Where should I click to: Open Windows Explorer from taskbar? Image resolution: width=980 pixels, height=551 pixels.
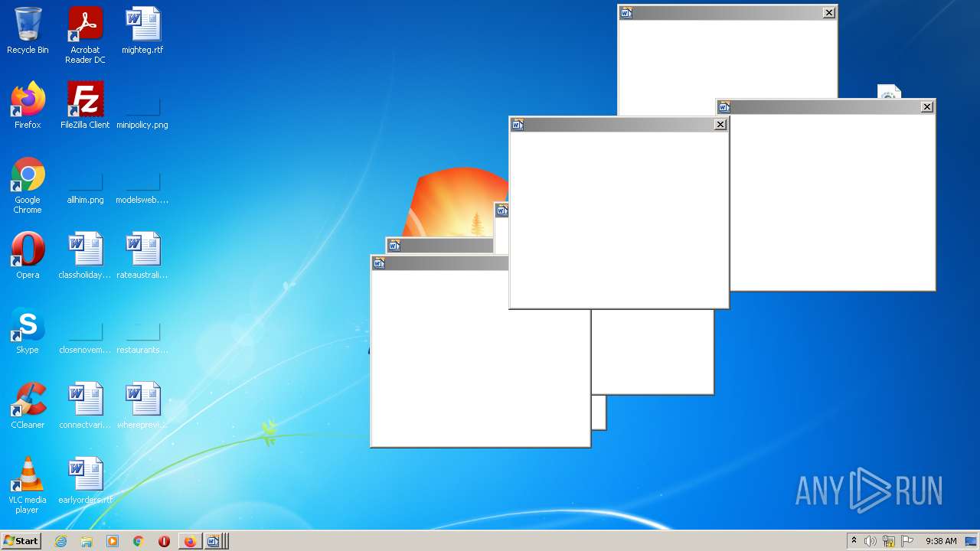coord(87,541)
